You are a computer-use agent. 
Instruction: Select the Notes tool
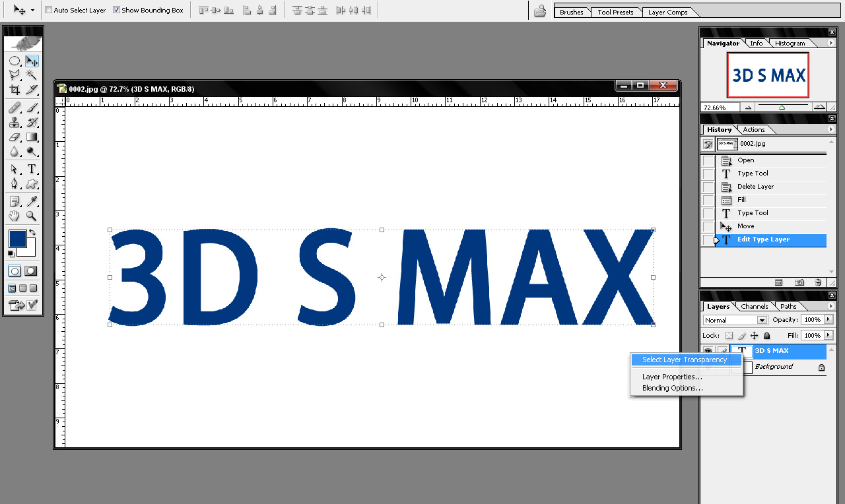[x=15, y=201]
